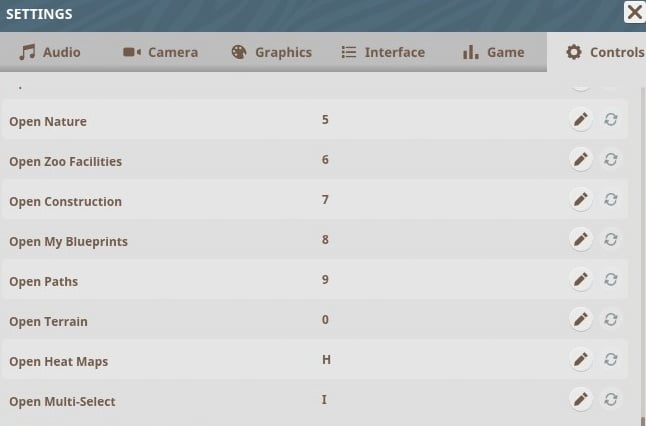Edit the Open Paths keybinding

(x=580, y=280)
